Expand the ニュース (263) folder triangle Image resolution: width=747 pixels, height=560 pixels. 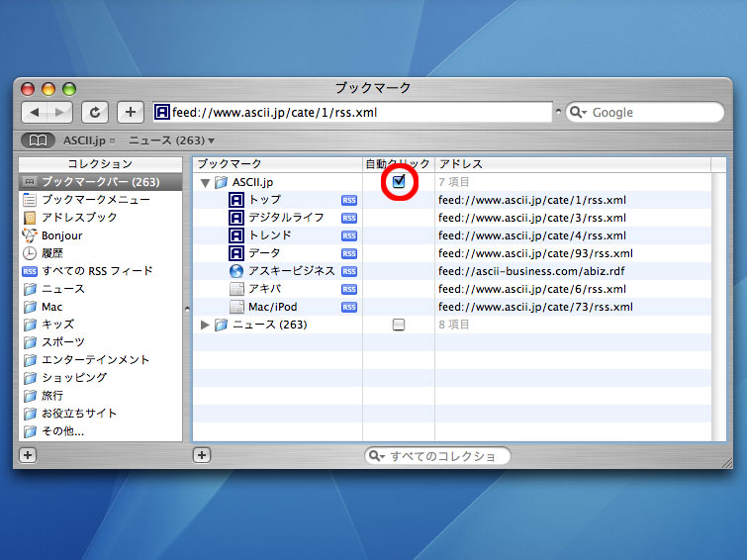(x=205, y=325)
